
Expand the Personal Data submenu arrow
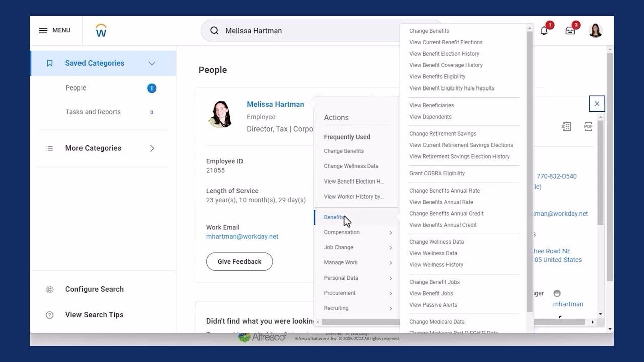coord(391,278)
